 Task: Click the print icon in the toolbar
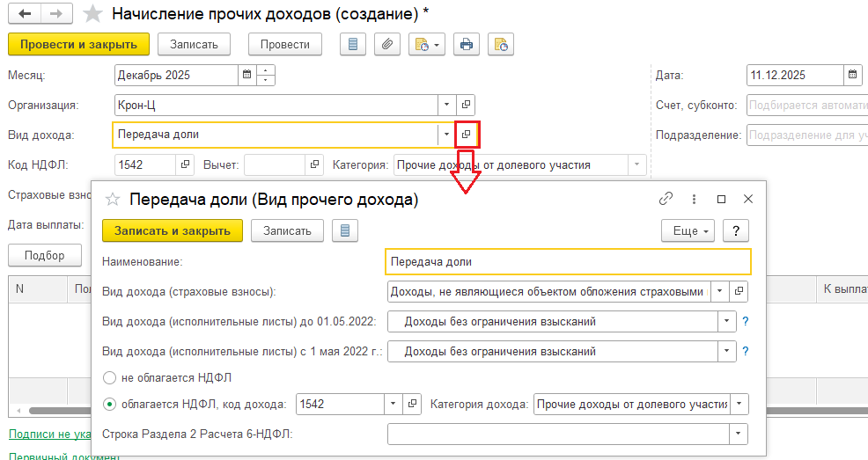click(467, 44)
